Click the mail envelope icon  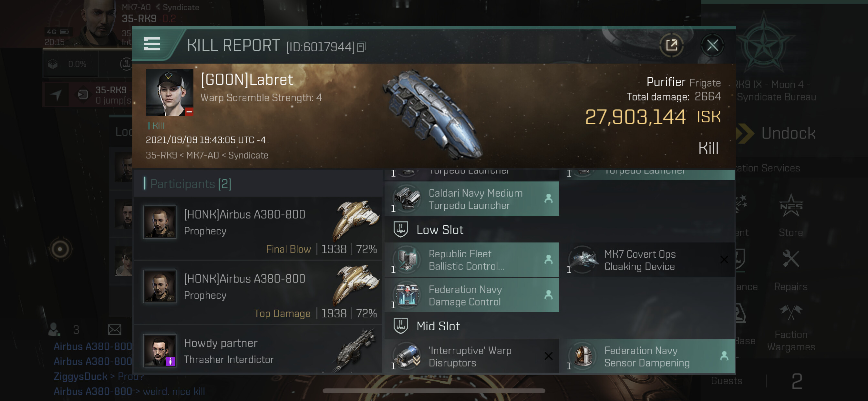coord(115,329)
